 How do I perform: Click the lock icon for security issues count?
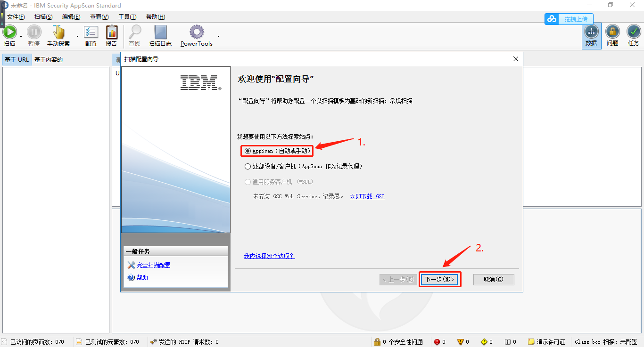(377, 342)
